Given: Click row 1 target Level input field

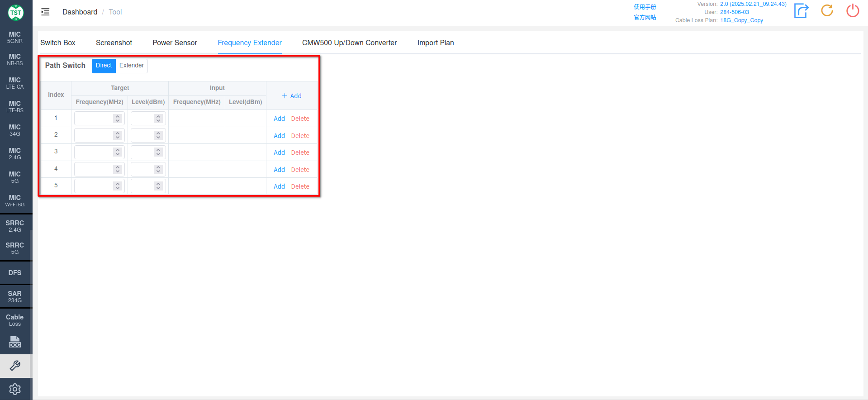Looking at the screenshot, I should coord(148,119).
